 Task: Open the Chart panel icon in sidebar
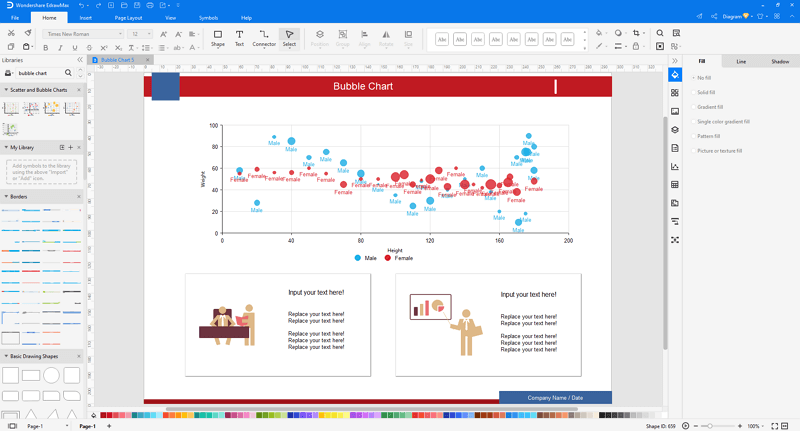pos(675,166)
